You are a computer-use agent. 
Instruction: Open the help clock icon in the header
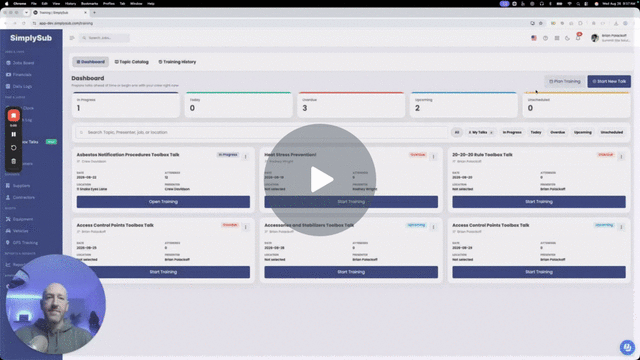pos(545,38)
